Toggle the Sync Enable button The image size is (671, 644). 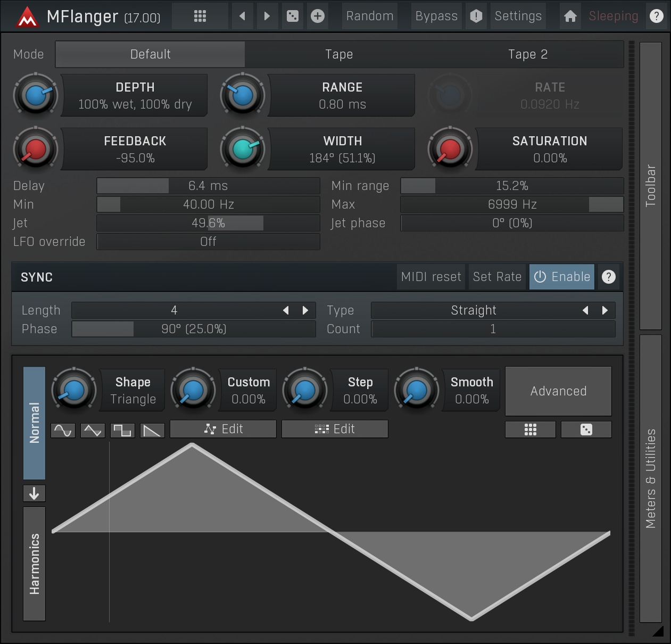click(561, 277)
